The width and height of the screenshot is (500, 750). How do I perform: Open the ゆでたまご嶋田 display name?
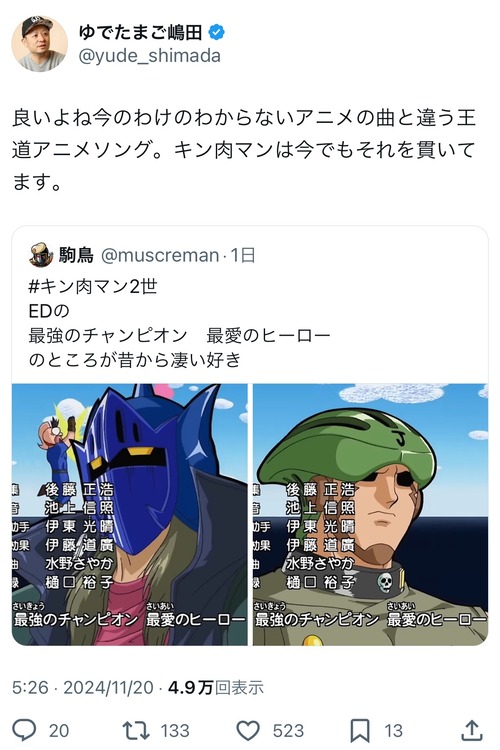141,33
